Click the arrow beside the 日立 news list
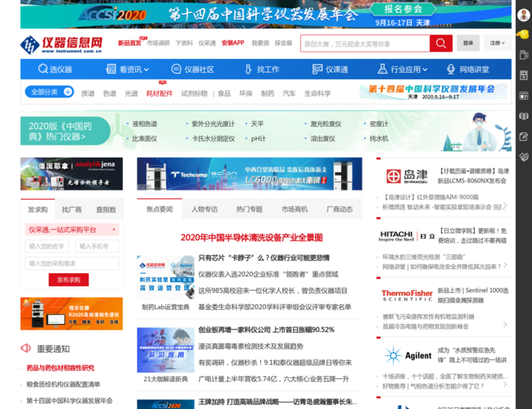The width and height of the screenshot is (532, 409). coord(505,265)
